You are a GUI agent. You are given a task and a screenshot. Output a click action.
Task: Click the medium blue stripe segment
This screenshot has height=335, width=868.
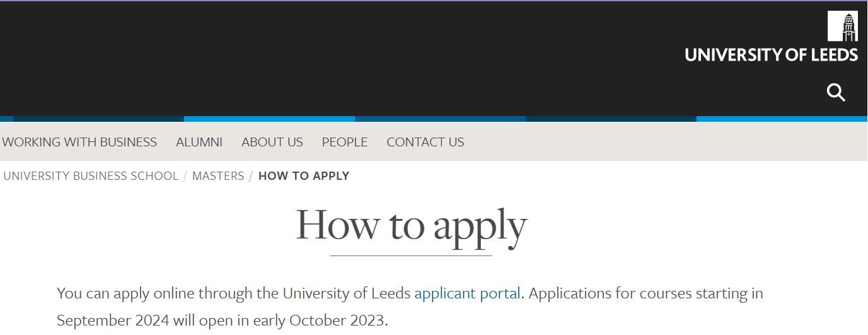(440, 119)
